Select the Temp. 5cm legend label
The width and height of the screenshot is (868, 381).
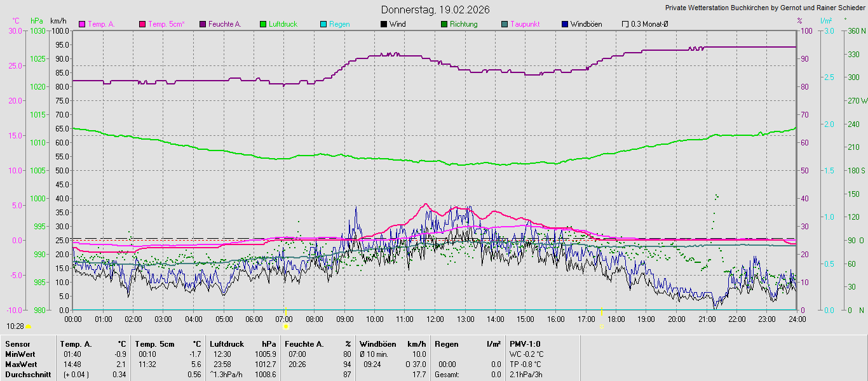click(166, 24)
